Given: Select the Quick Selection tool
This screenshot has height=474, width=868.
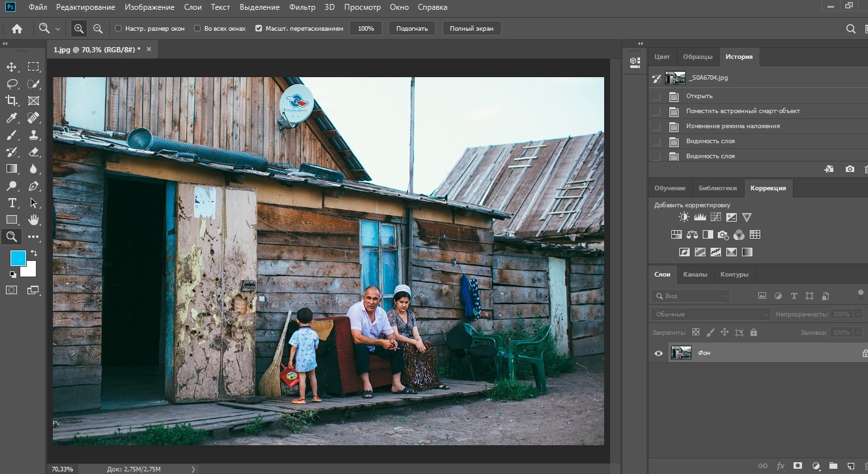Looking at the screenshot, I should click(x=33, y=84).
